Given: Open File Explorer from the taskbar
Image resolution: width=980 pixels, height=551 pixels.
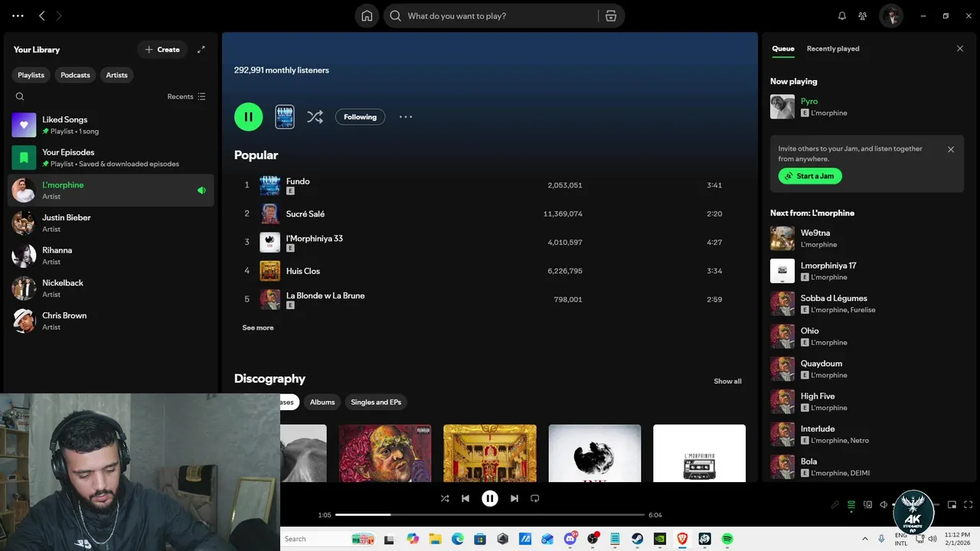Looking at the screenshot, I should point(435,539).
